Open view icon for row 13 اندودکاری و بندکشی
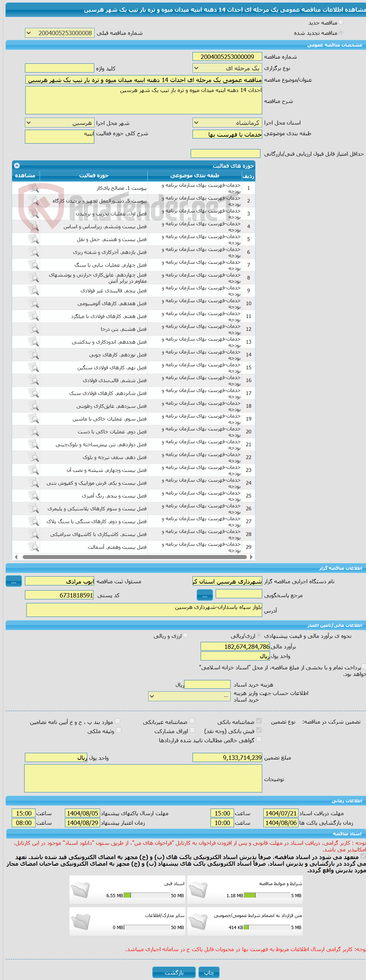 33,342
